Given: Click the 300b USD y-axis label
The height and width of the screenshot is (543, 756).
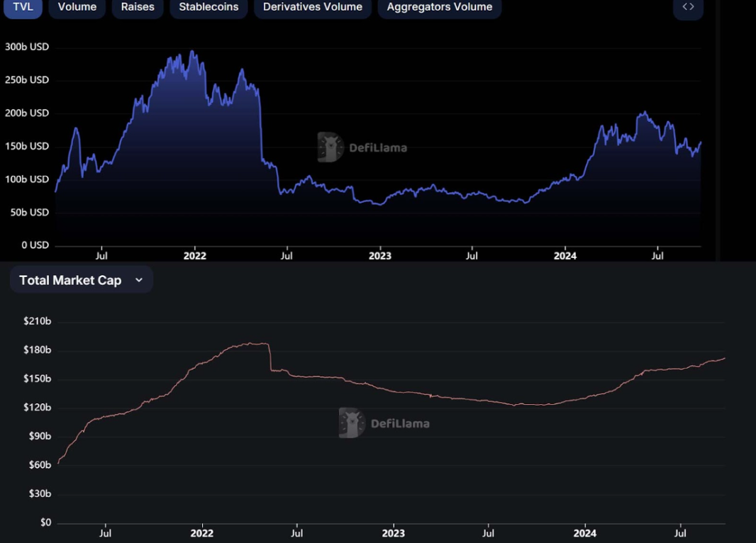Looking at the screenshot, I should [27, 47].
